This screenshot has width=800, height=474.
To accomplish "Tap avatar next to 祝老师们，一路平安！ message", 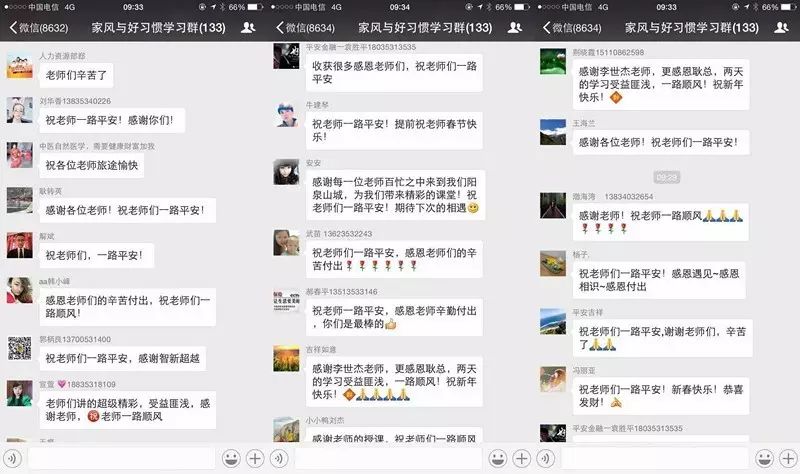I will [x=20, y=245].
